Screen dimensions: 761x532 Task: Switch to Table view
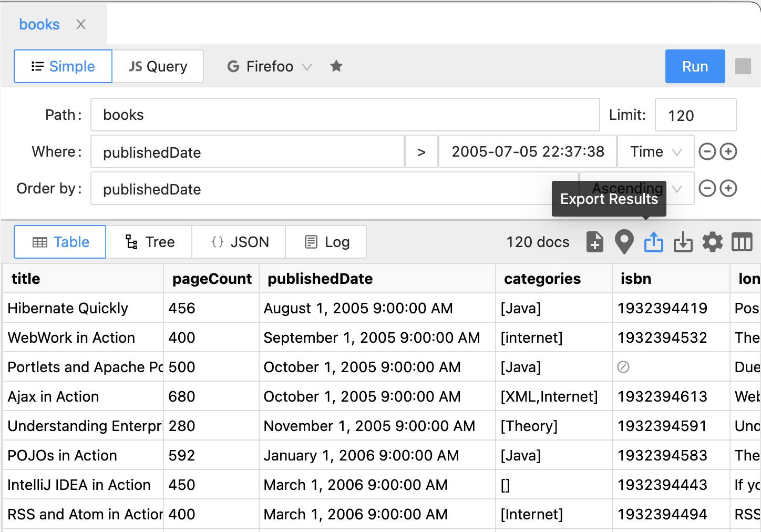pos(60,242)
